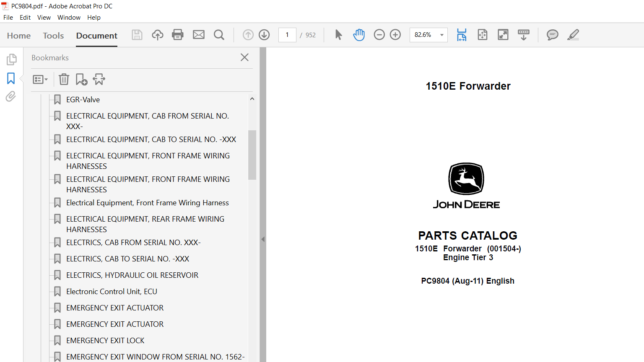Click the PARTS CATALOG heading text

467,235
